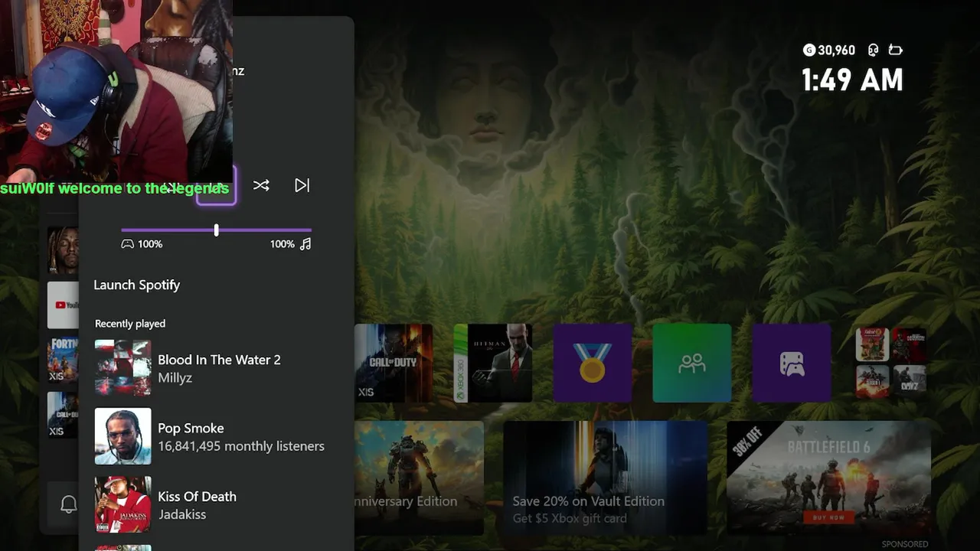Open the Battlefield 6 sponsored ad
Image resolution: width=980 pixels, height=551 pixels.
click(828, 478)
